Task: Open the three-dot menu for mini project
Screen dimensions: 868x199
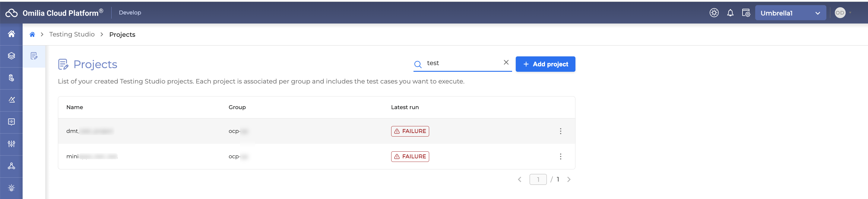Action: click(560, 156)
